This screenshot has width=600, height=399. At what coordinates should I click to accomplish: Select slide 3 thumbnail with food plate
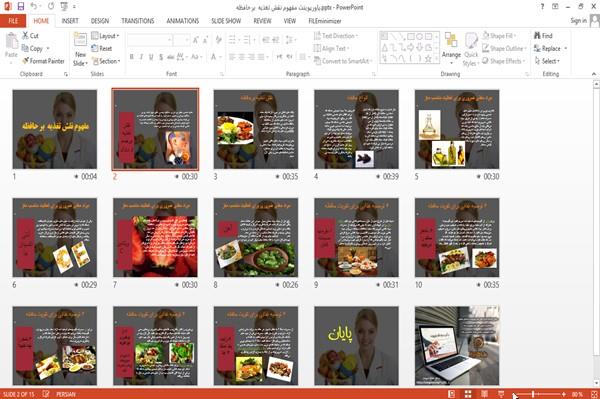[x=256, y=129]
